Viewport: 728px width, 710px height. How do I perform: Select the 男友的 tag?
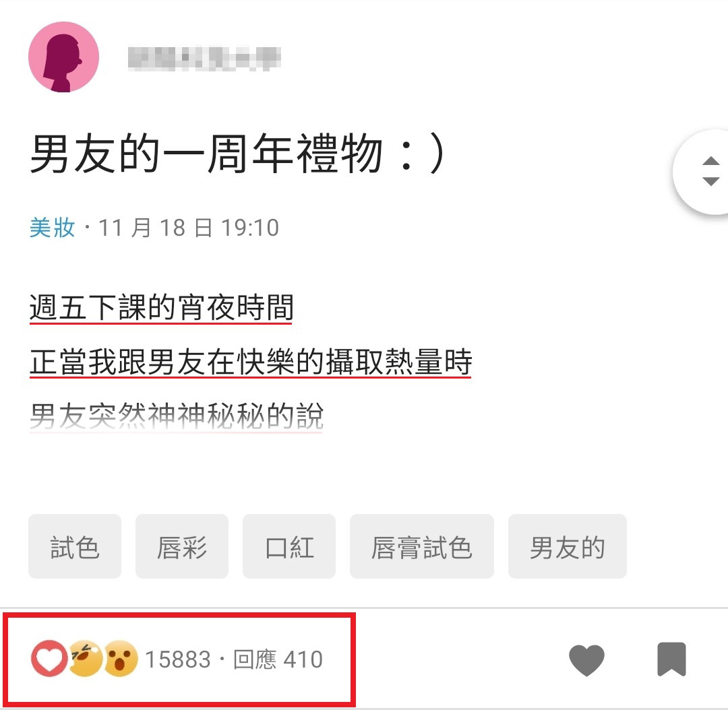click(x=568, y=546)
